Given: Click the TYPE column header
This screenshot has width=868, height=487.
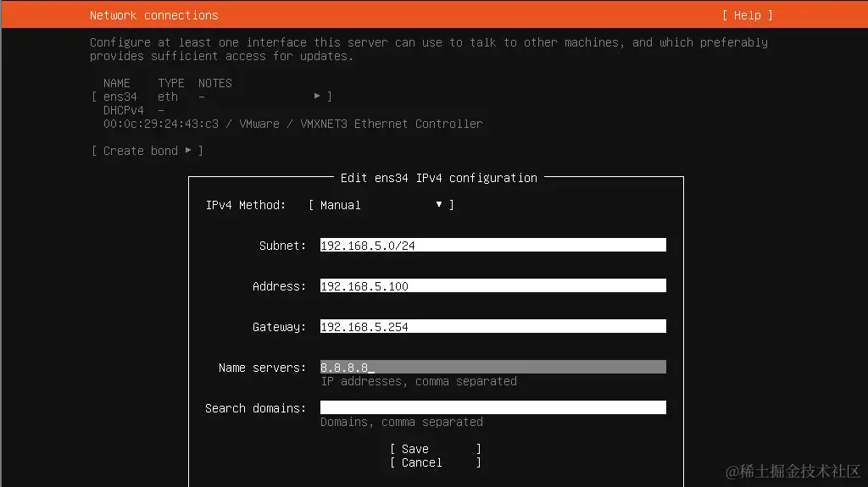Looking at the screenshot, I should tap(170, 83).
